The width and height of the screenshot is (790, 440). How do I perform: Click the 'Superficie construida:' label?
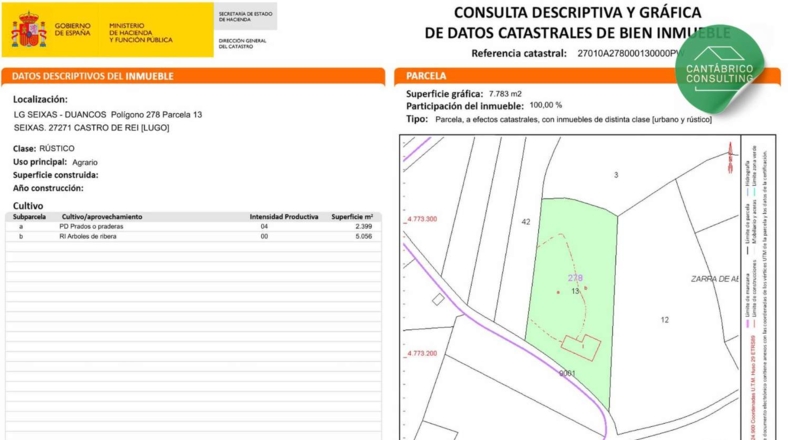[55, 175]
